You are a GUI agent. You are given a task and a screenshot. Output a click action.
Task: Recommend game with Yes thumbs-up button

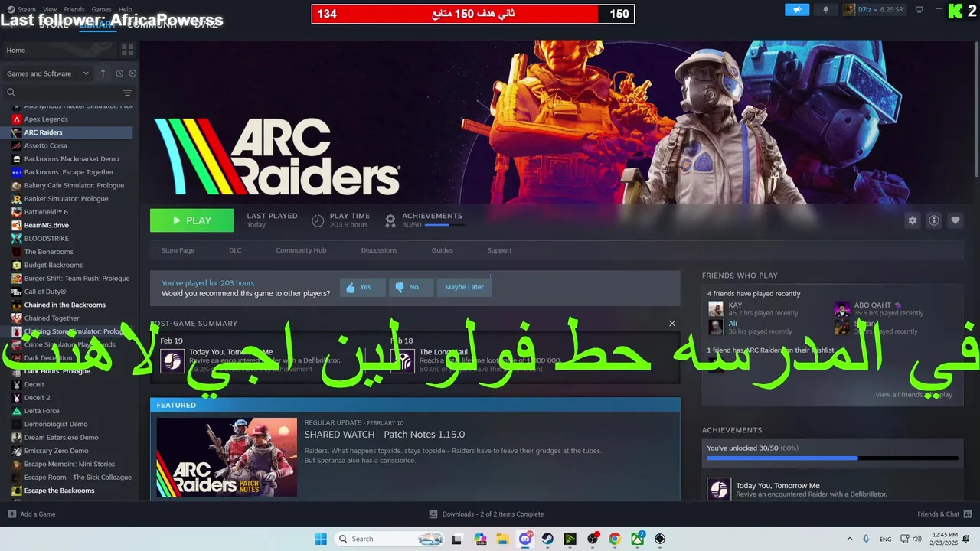click(x=362, y=287)
